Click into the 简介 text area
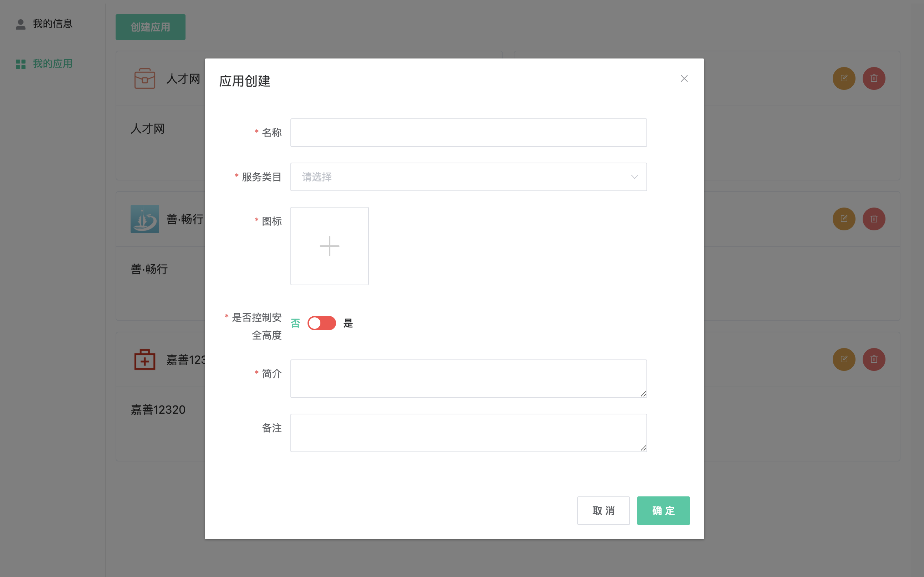The height and width of the screenshot is (577, 924). tap(468, 379)
